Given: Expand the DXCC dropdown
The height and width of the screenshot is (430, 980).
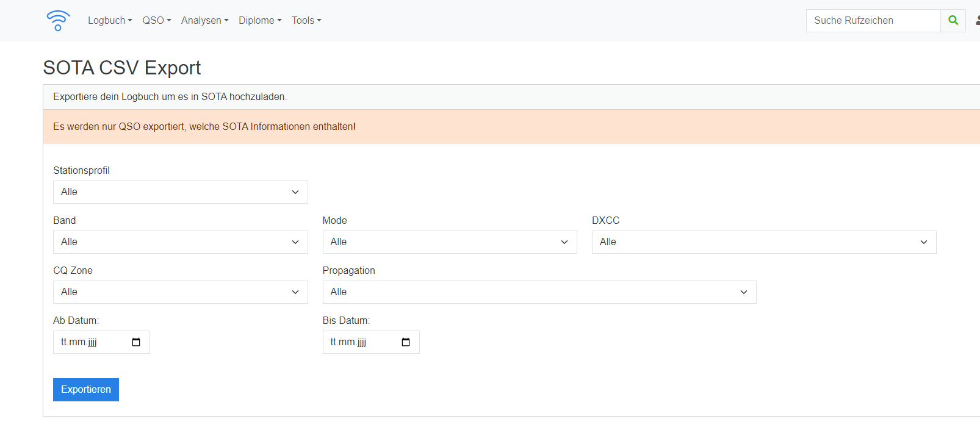Looking at the screenshot, I should [x=763, y=242].
